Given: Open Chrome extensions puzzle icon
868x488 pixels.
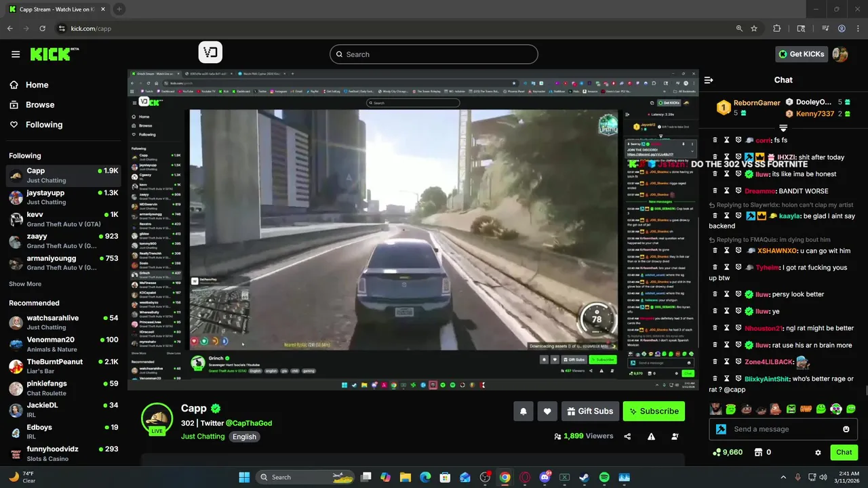Looking at the screenshot, I should [x=777, y=28].
